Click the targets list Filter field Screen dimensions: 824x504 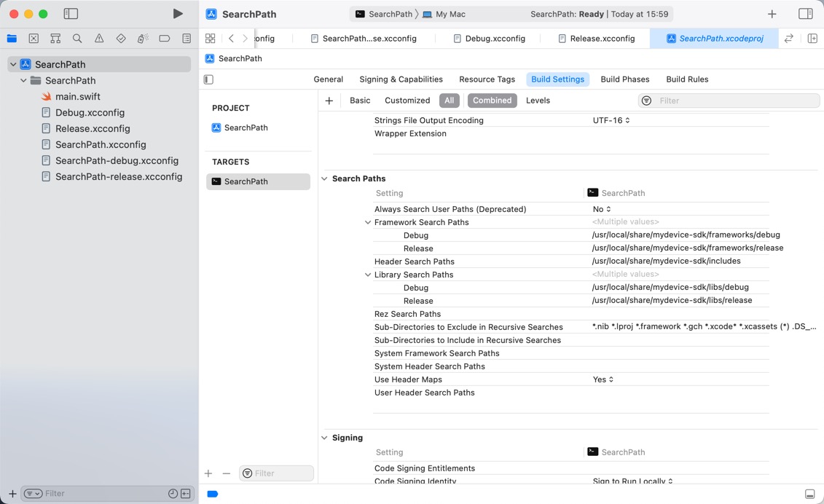coord(276,473)
